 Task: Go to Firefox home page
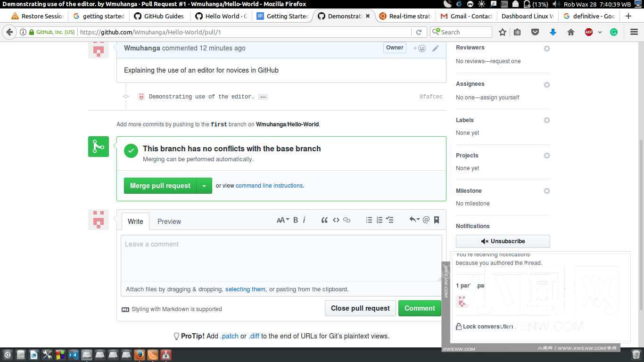[571, 32]
